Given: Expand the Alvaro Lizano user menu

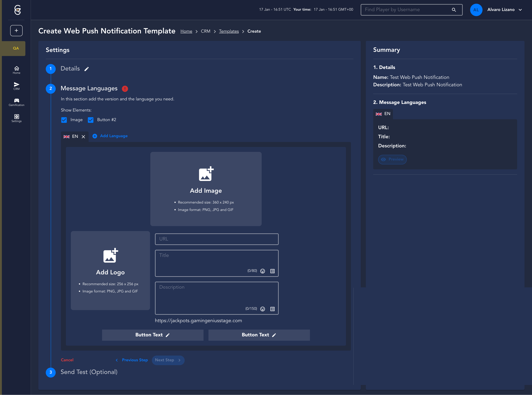Looking at the screenshot, I should pos(520,10).
